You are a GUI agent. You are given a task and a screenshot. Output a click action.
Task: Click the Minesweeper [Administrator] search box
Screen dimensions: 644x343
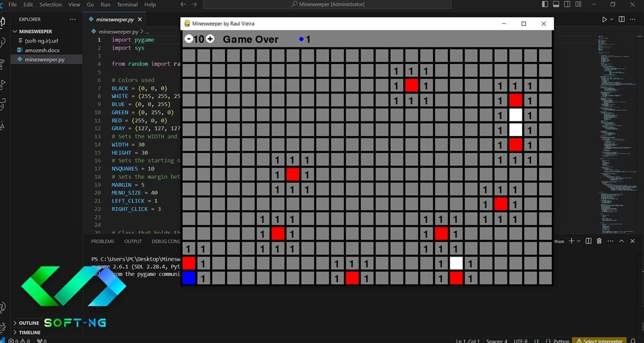point(327,4)
